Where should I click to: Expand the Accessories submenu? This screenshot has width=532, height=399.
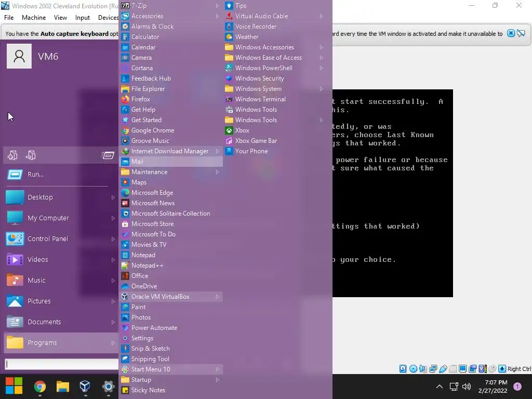[x=170, y=16]
